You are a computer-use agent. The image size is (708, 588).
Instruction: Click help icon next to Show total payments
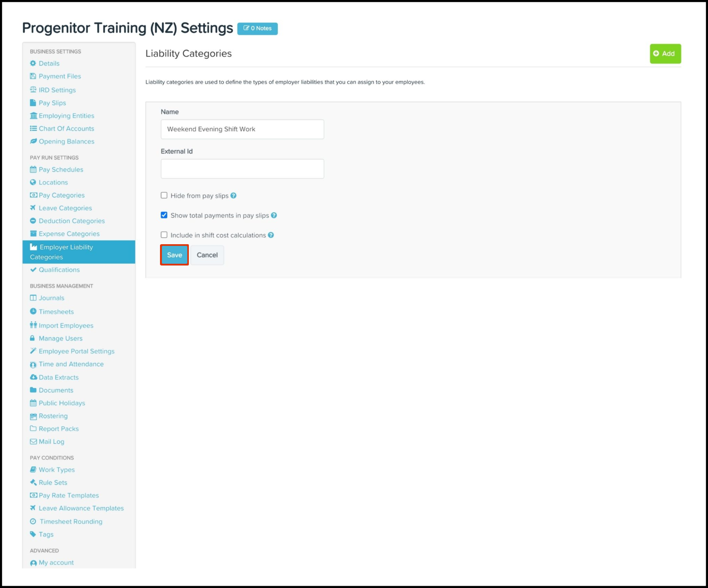[x=274, y=215]
